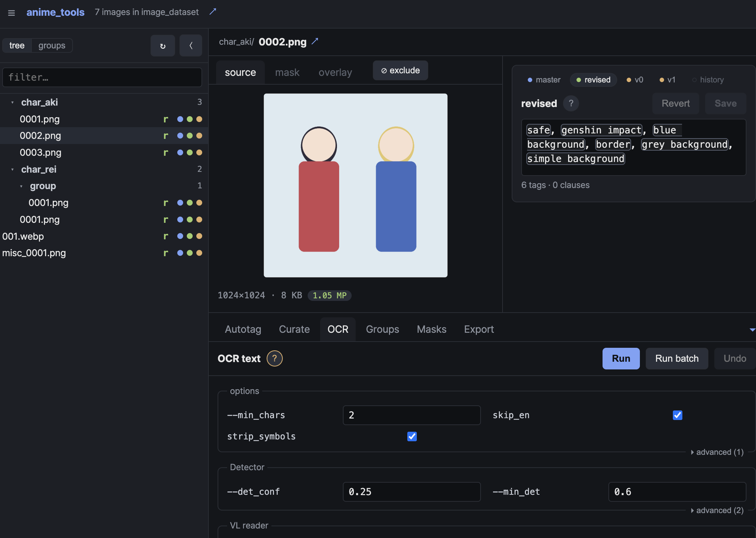756x538 pixels.
Task: Click Revert button
Action: click(675, 103)
